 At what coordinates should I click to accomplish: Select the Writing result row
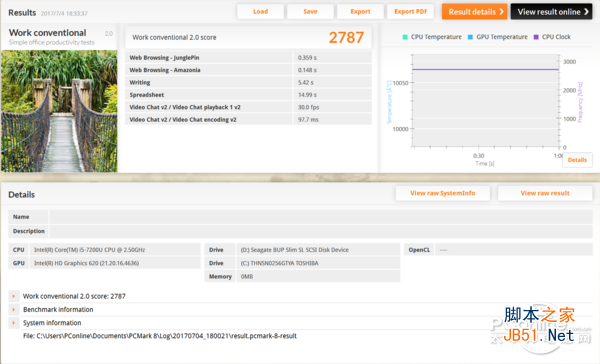(x=248, y=82)
